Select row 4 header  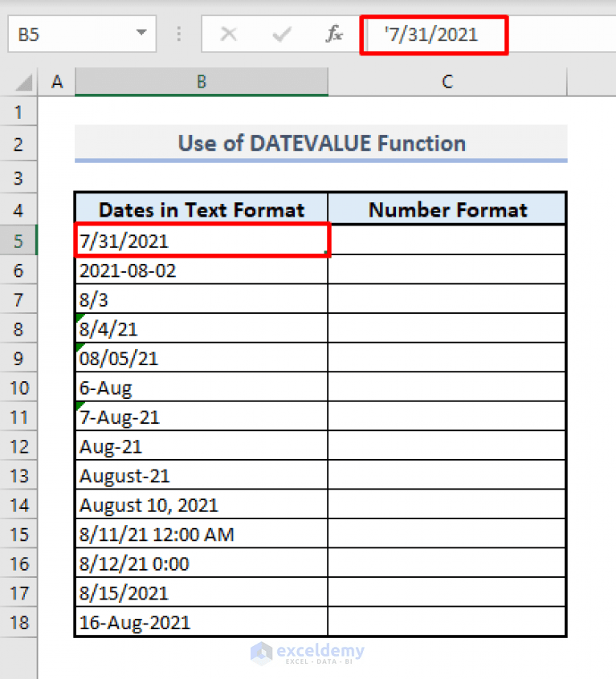[18, 209]
